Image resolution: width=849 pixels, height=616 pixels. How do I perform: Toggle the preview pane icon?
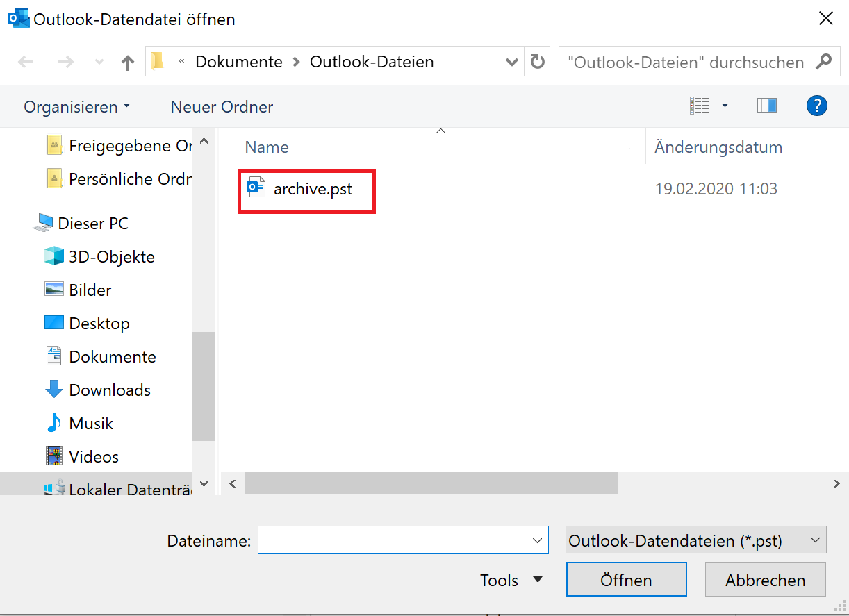click(767, 106)
